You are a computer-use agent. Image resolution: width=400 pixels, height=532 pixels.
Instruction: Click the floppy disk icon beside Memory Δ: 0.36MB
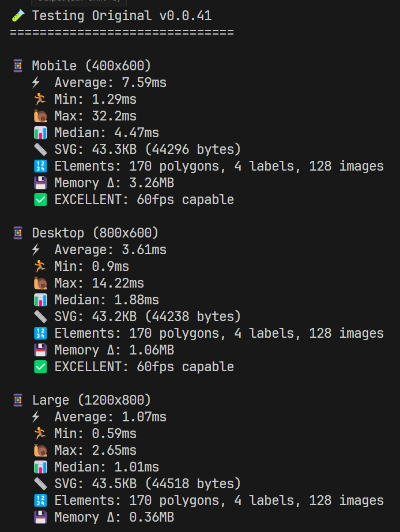[x=40, y=518]
